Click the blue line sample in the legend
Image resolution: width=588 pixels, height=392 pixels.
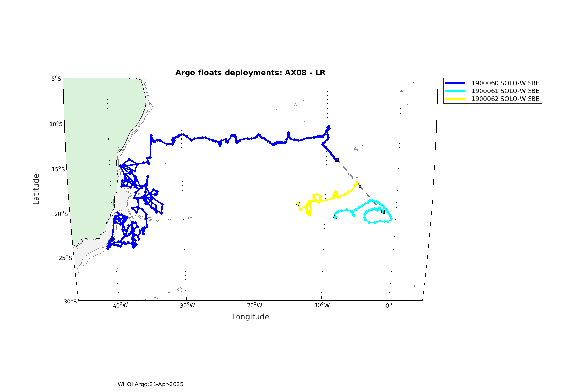(455, 83)
